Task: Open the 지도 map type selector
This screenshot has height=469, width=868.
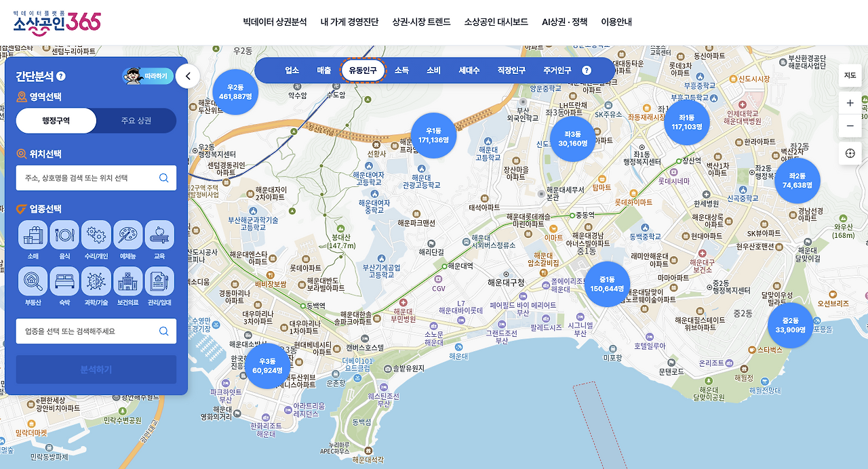Action: click(x=849, y=75)
